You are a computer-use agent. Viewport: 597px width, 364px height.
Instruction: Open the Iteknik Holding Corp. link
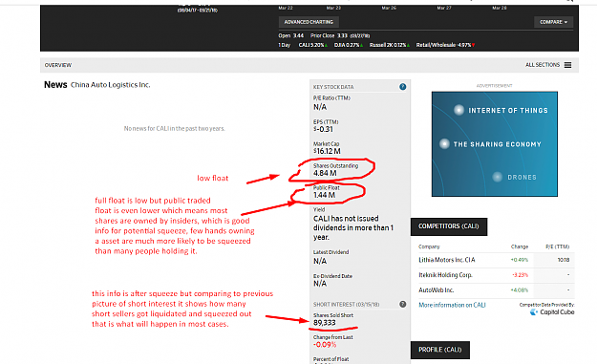tap(445, 275)
